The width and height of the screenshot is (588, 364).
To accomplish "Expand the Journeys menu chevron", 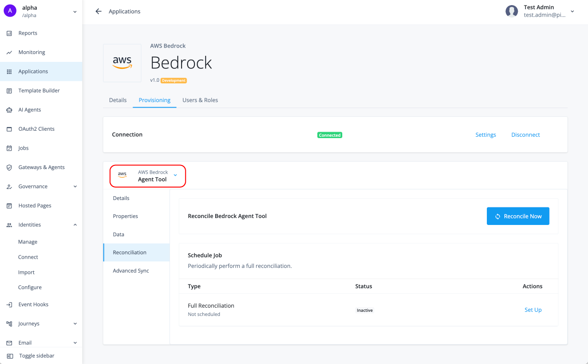I will pyautogui.click(x=75, y=324).
